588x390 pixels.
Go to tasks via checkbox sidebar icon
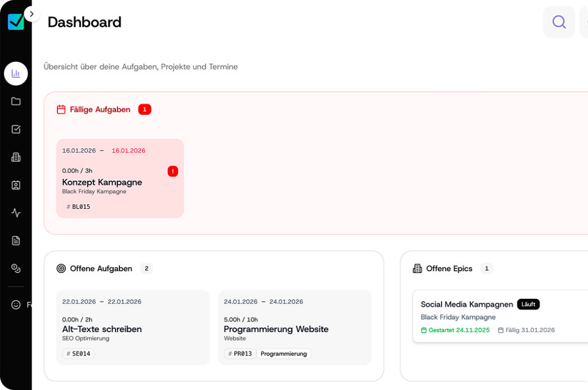(x=16, y=129)
